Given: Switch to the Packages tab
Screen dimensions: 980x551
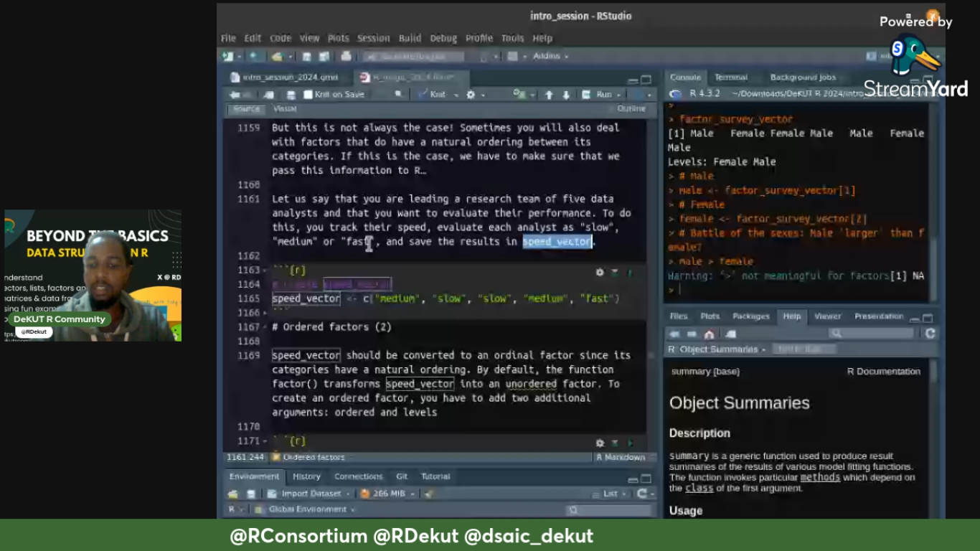Looking at the screenshot, I should (x=750, y=316).
